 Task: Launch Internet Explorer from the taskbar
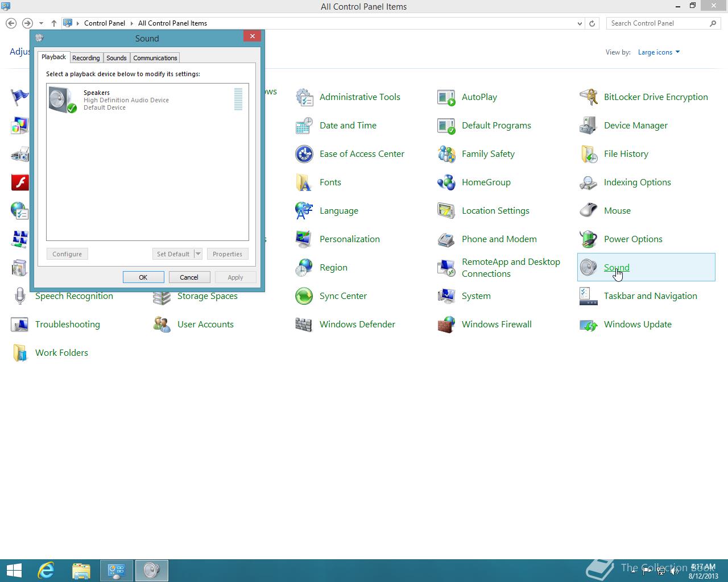coord(45,570)
